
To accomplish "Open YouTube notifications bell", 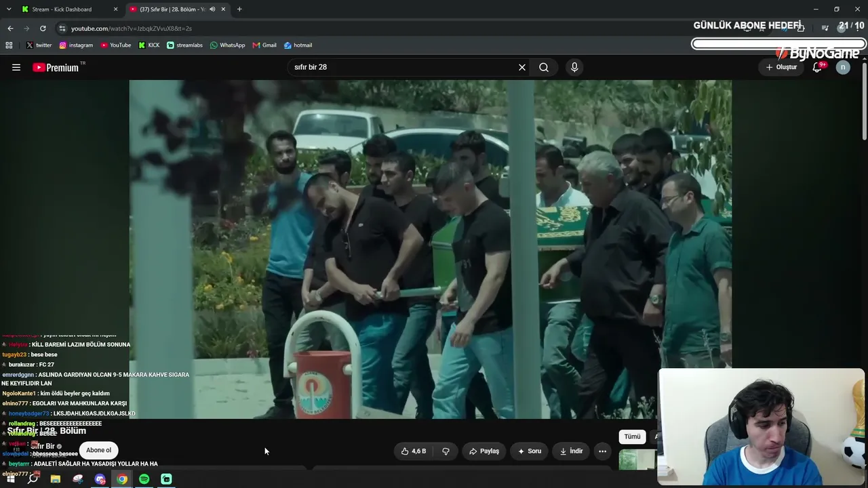I will click(x=817, y=67).
